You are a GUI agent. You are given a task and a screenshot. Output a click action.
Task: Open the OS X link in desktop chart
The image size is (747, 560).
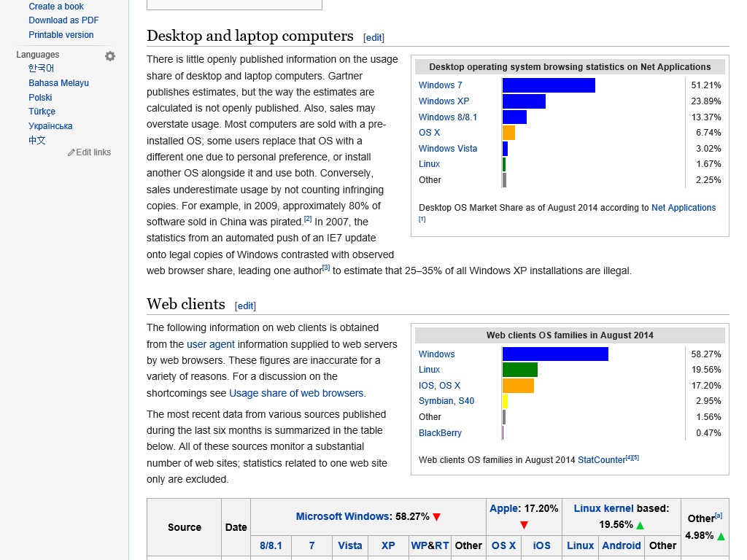point(429,133)
